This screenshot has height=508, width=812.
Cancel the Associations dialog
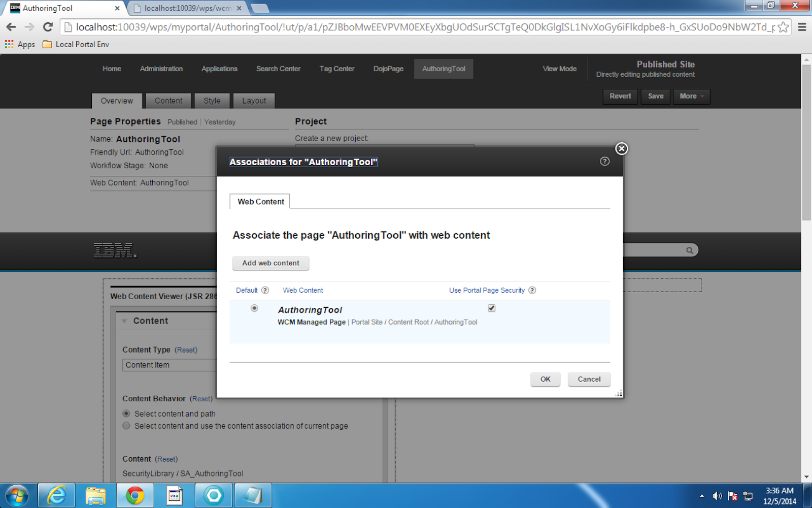[589, 379]
